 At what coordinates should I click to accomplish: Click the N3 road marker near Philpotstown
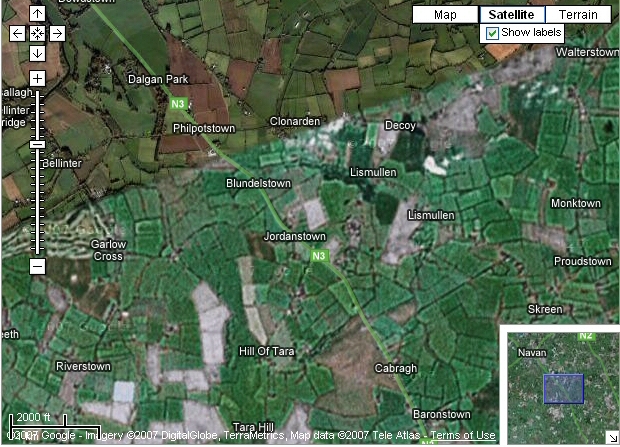pos(178,103)
